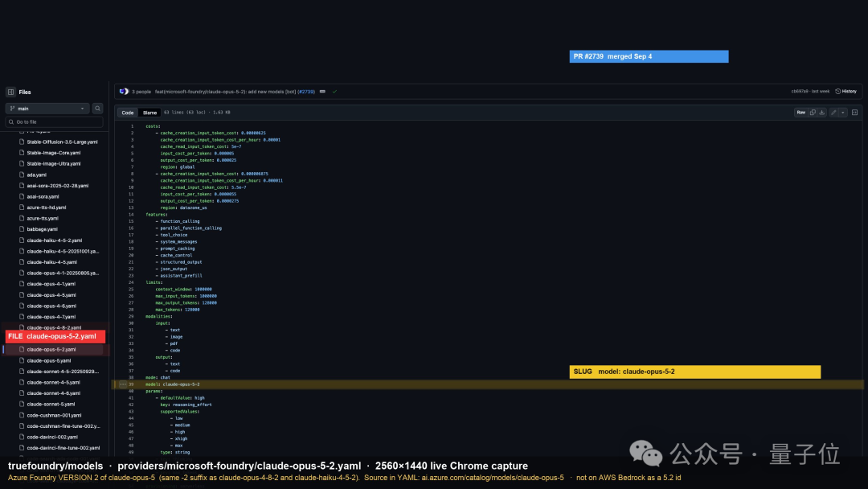Switch to the Code view tab
868x489 pixels.
tap(128, 113)
